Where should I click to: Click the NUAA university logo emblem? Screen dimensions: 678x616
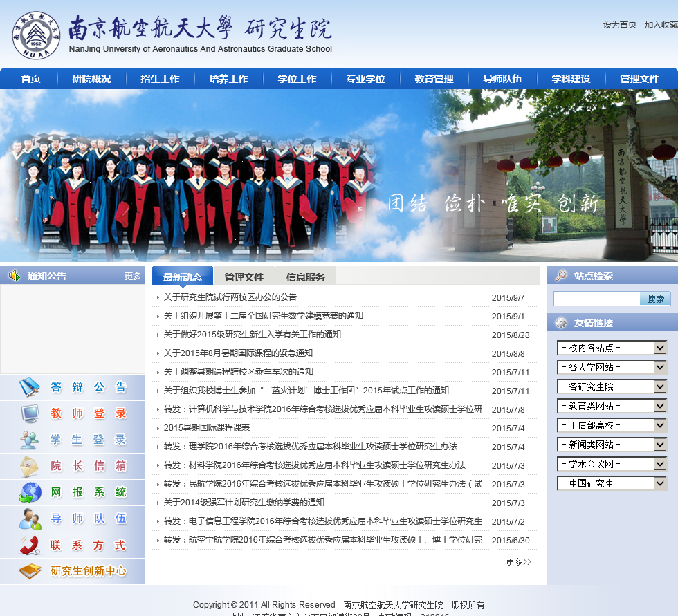click(x=36, y=35)
